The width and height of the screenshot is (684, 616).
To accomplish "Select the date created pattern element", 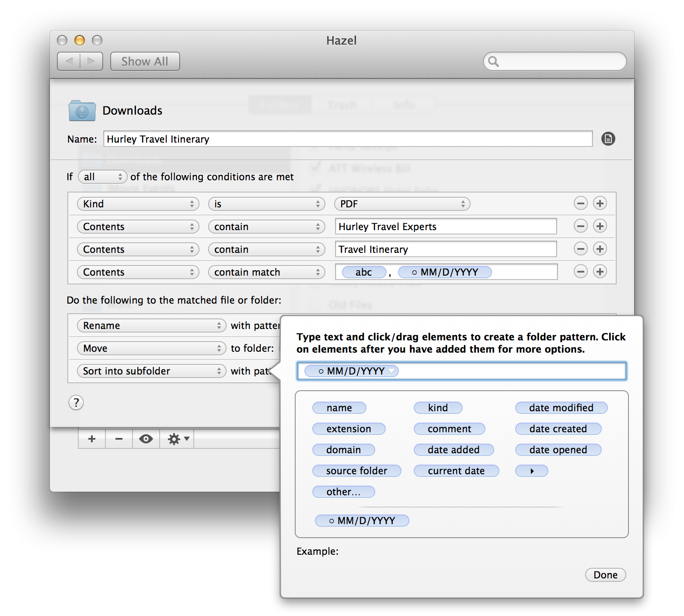I will 558,429.
